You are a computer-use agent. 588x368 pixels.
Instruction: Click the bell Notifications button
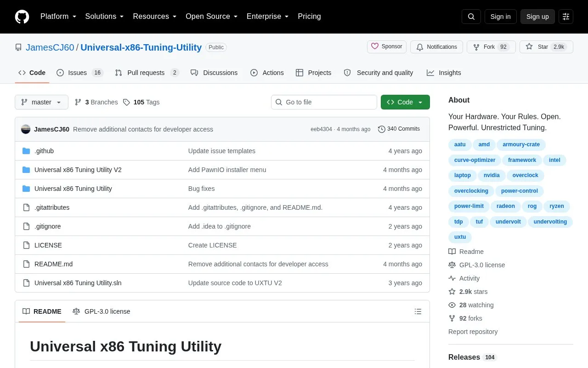tap(436, 47)
